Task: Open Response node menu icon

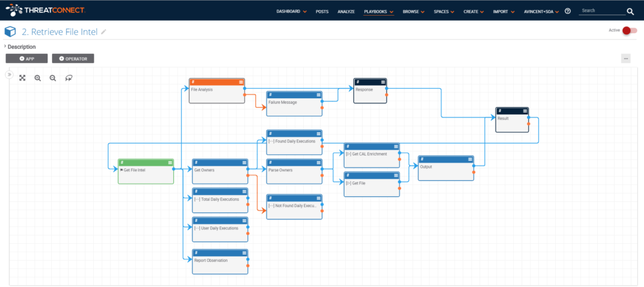Action: (x=383, y=82)
